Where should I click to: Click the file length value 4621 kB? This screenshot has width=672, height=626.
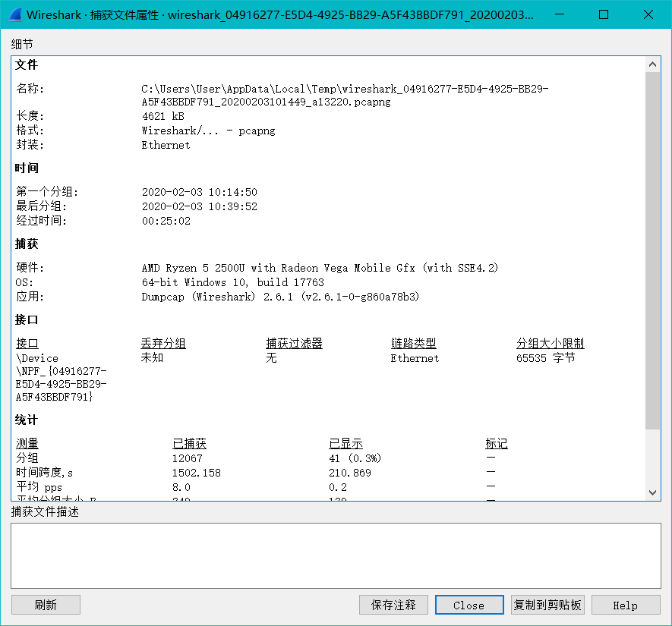click(x=162, y=116)
